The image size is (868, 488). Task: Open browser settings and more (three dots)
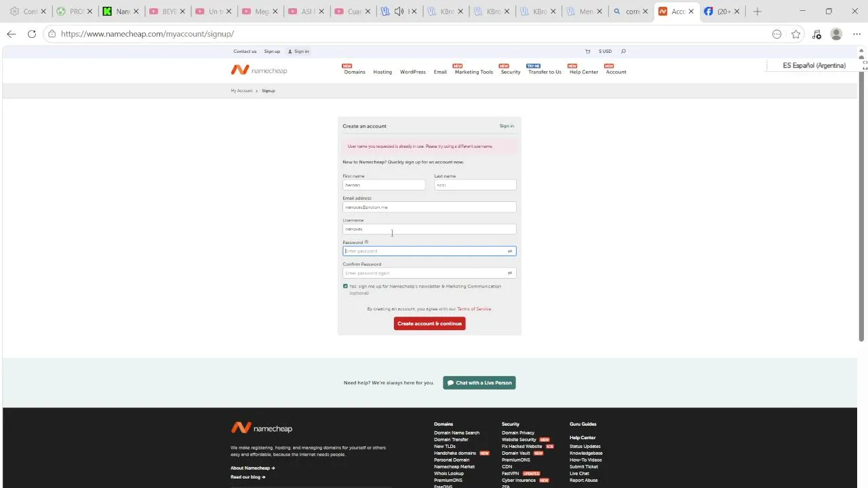(856, 34)
